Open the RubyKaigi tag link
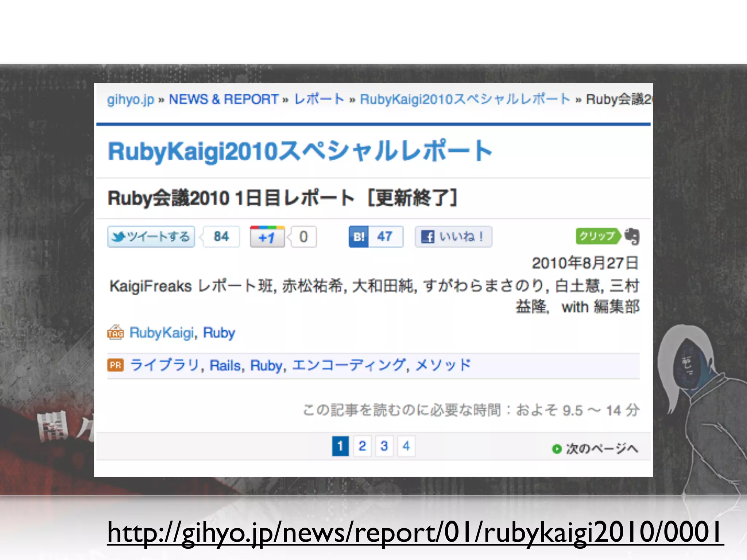 coord(161,333)
